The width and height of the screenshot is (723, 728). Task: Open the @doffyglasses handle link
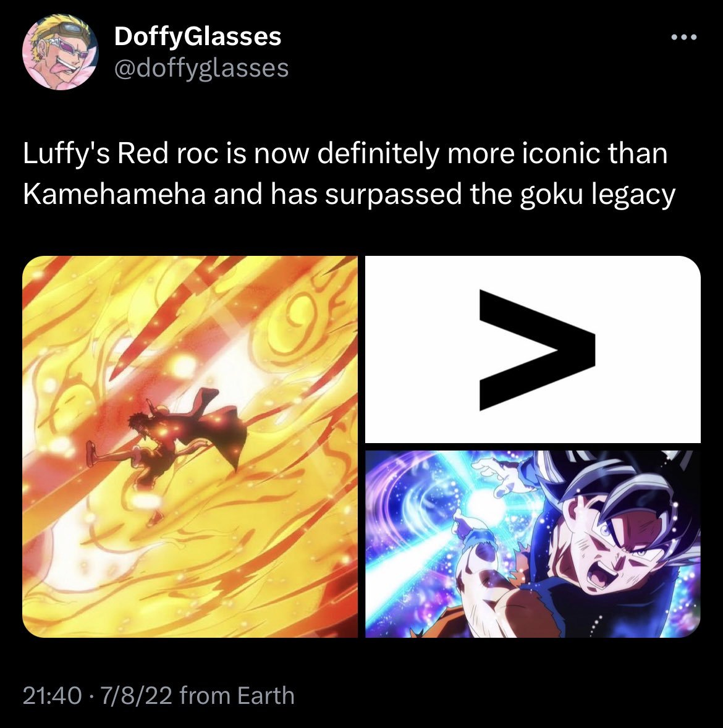click(x=201, y=68)
